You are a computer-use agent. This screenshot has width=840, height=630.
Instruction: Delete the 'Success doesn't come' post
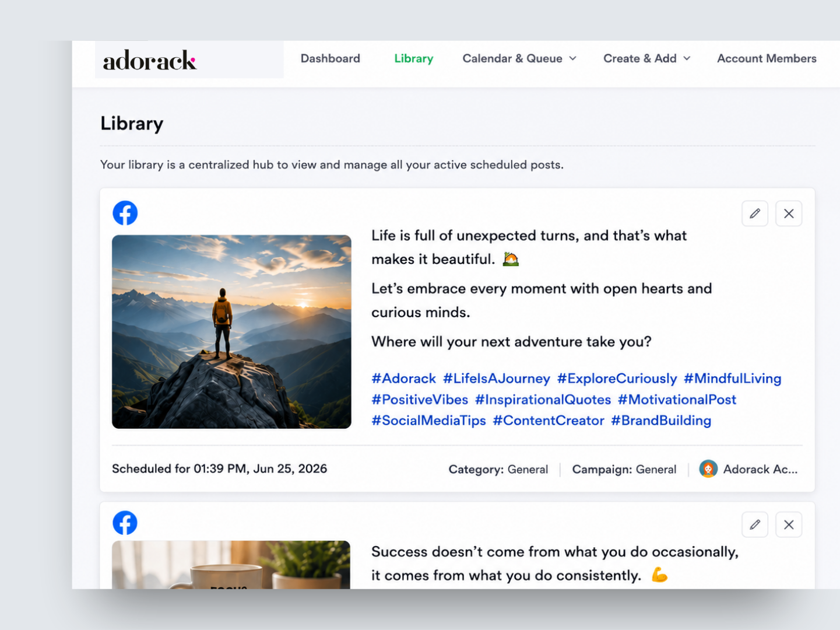coord(789,524)
